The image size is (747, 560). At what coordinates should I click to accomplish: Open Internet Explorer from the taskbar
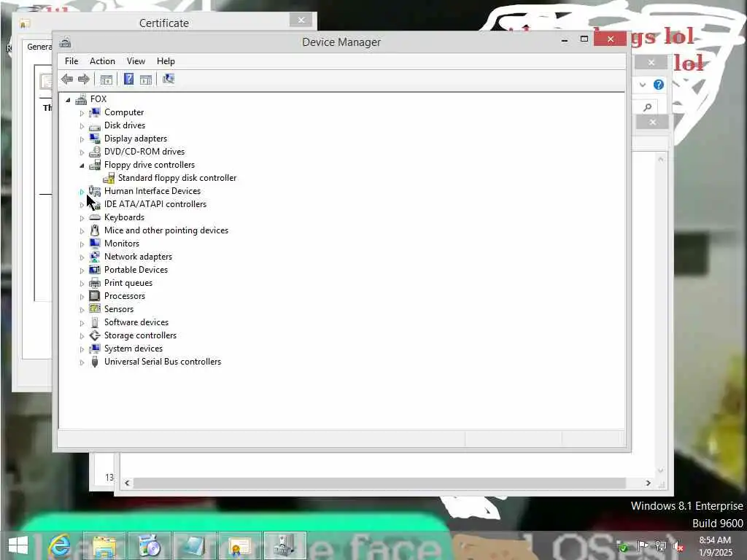pos(60,545)
